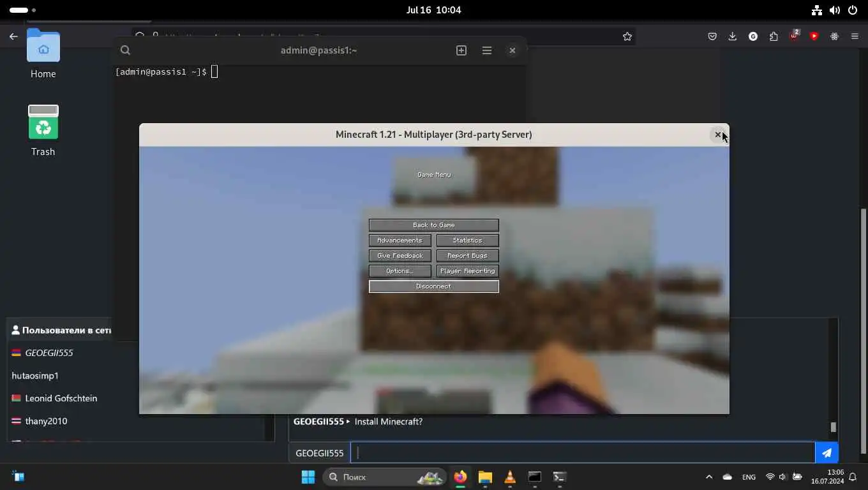Viewport: 868px width, 490px height.
Task: Open the Windows widgets icon in taskbar
Action: [x=18, y=477]
